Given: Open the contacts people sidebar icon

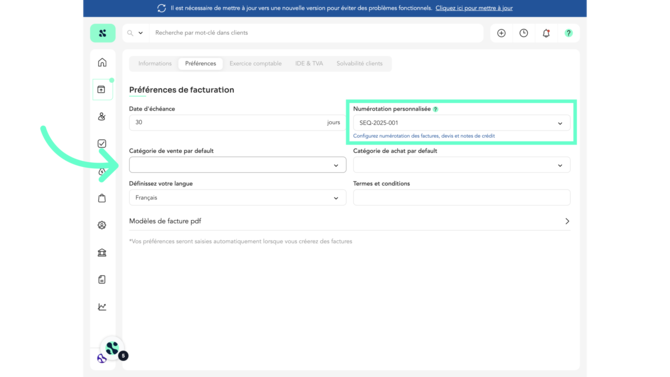Looking at the screenshot, I should point(102,116).
